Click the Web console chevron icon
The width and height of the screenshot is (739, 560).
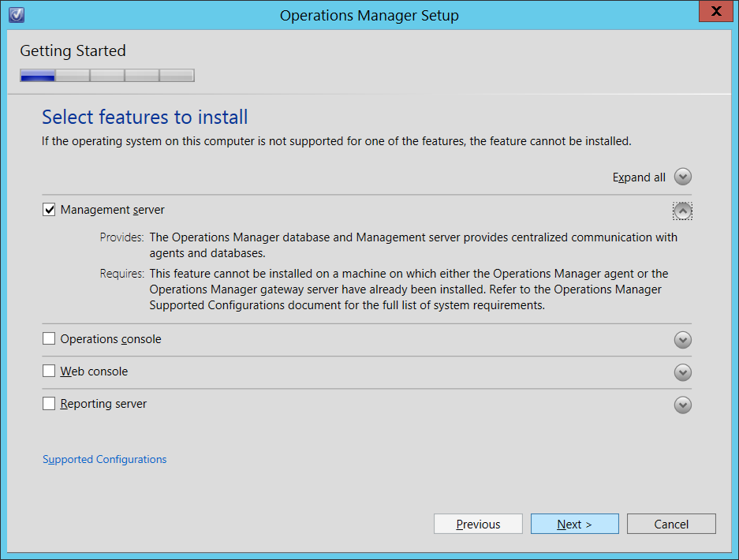[x=682, y=372]
